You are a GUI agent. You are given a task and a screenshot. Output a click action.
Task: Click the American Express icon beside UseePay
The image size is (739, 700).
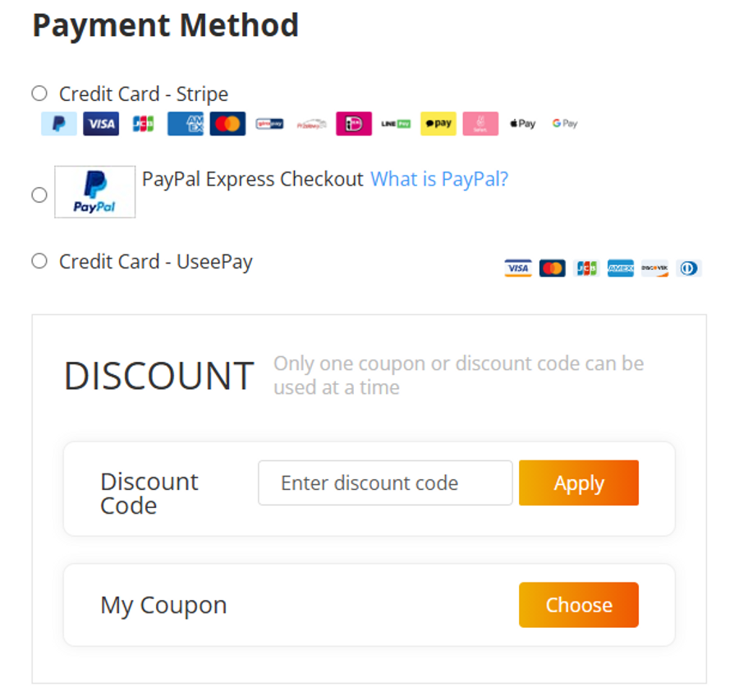pos(620,268)
